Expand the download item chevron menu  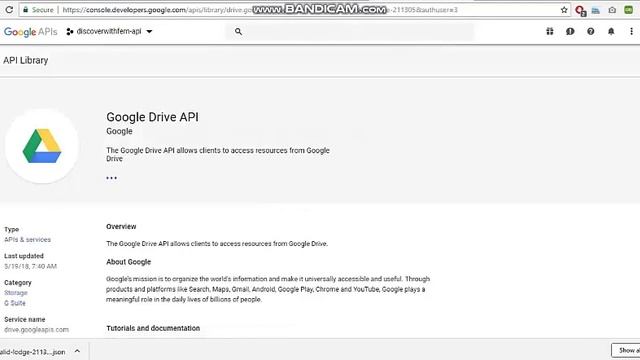tap(77, 351)
